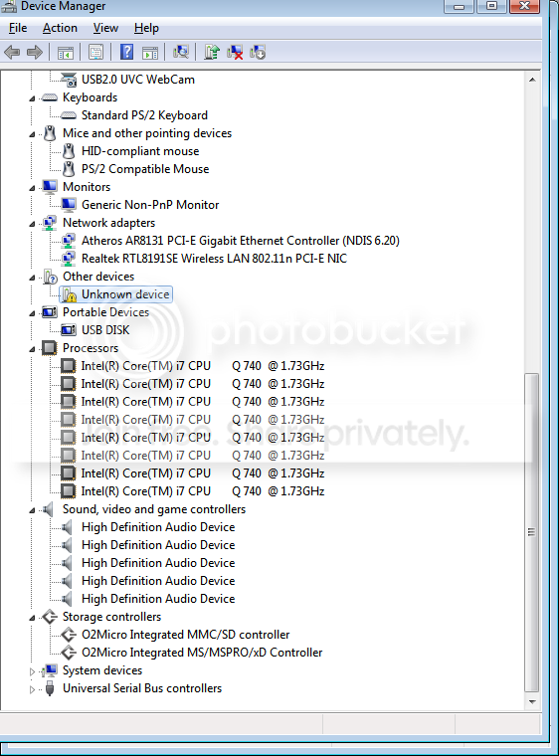Click the Atheros AR8131 adapter icon
Image resolution: width=559 pixels, height=756 pixels.
click(x=69, y=241)
